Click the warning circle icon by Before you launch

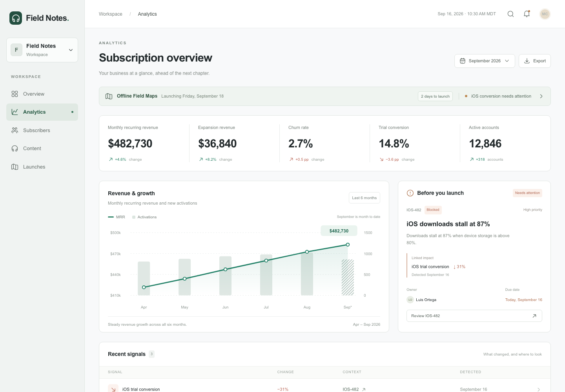[x=410, y=193]
